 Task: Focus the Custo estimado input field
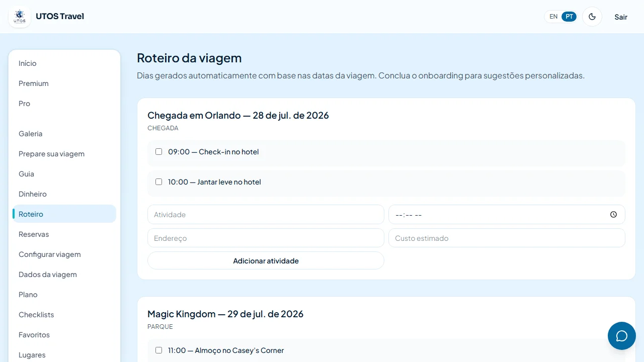[x=507, y=238]
